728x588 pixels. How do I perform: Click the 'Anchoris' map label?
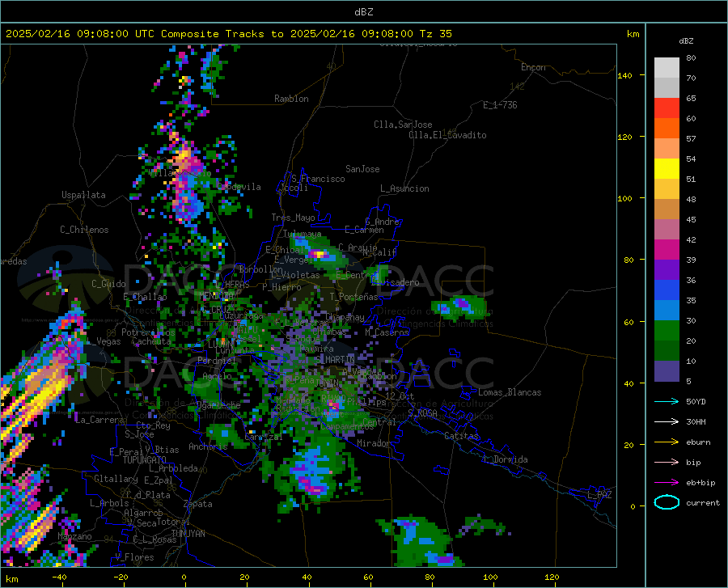[x=208, y=446]
